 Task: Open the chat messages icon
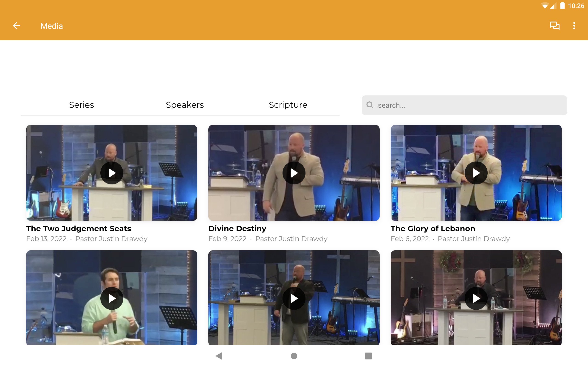point(555,26)
